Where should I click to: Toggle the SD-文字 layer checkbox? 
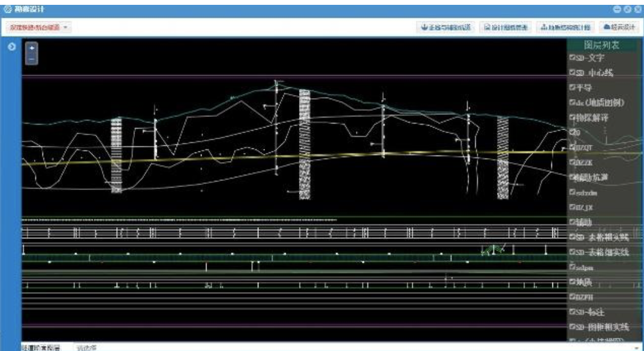[x=572, y=58]
